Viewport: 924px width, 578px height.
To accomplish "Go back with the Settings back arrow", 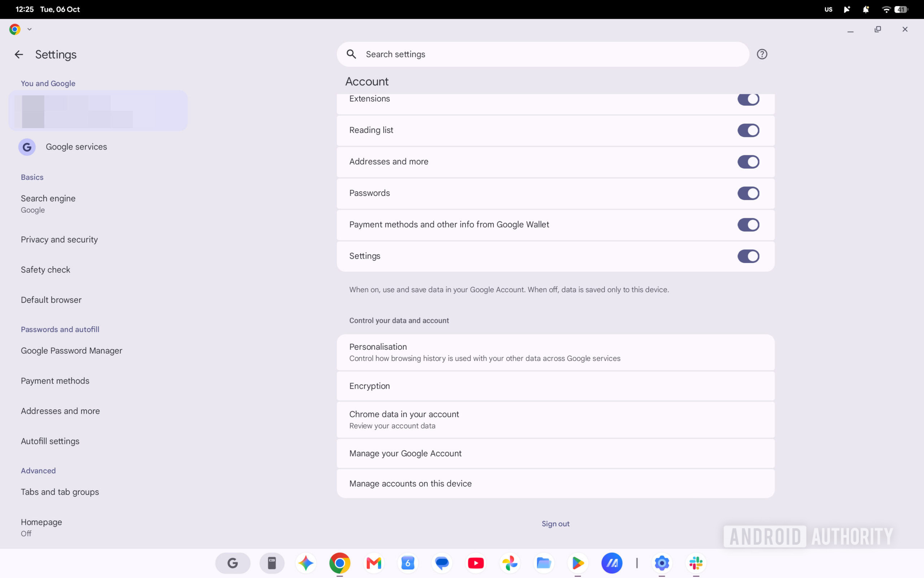I will [x=19, y=55].
